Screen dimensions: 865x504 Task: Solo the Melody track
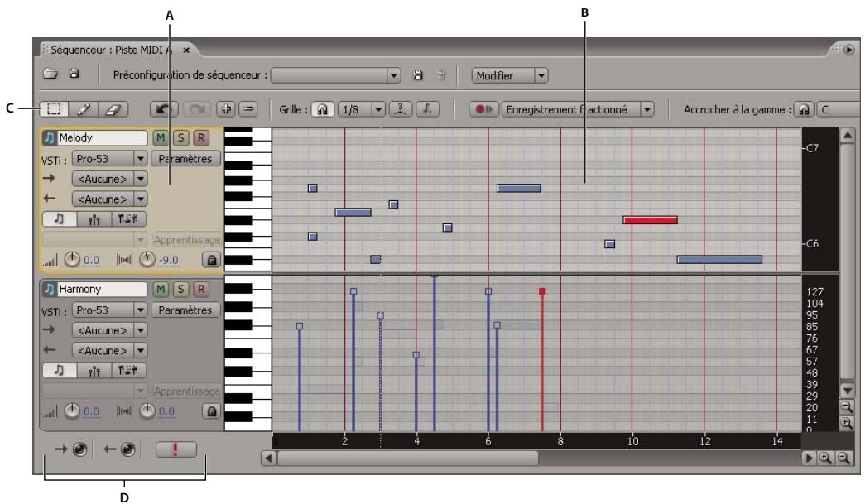[180, 138]
